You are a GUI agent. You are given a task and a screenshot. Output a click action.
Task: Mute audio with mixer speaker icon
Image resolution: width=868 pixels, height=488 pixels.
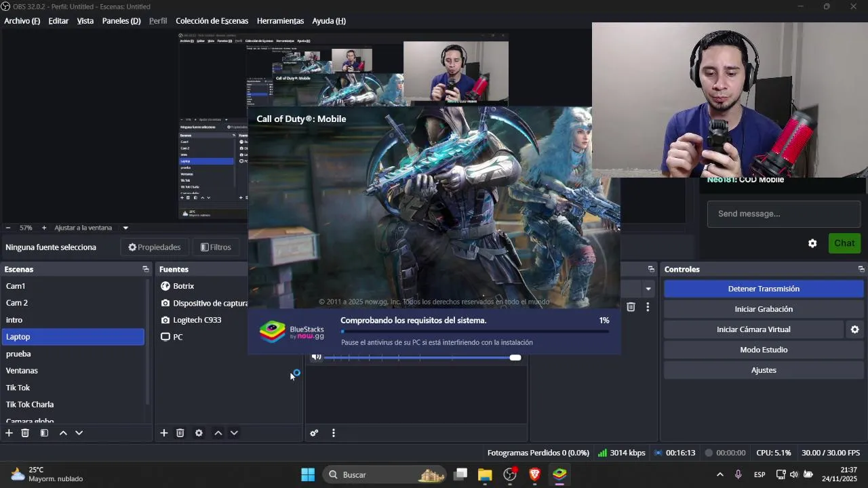coord(317,357)
